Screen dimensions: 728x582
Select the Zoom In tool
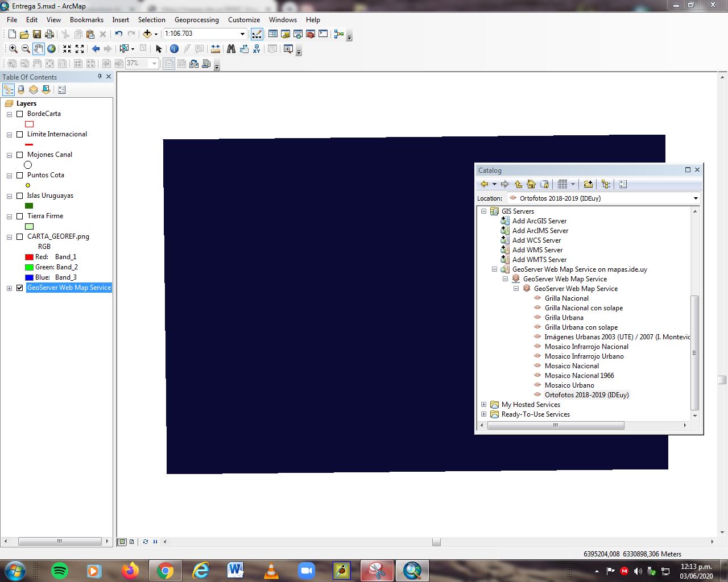[x=13, y=49]
